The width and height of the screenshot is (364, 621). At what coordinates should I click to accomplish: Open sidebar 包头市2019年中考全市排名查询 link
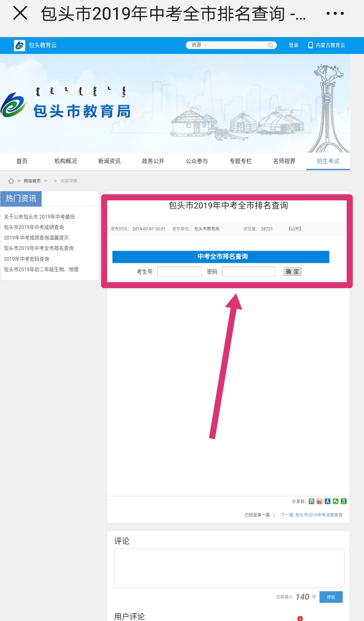click(39, 248)
